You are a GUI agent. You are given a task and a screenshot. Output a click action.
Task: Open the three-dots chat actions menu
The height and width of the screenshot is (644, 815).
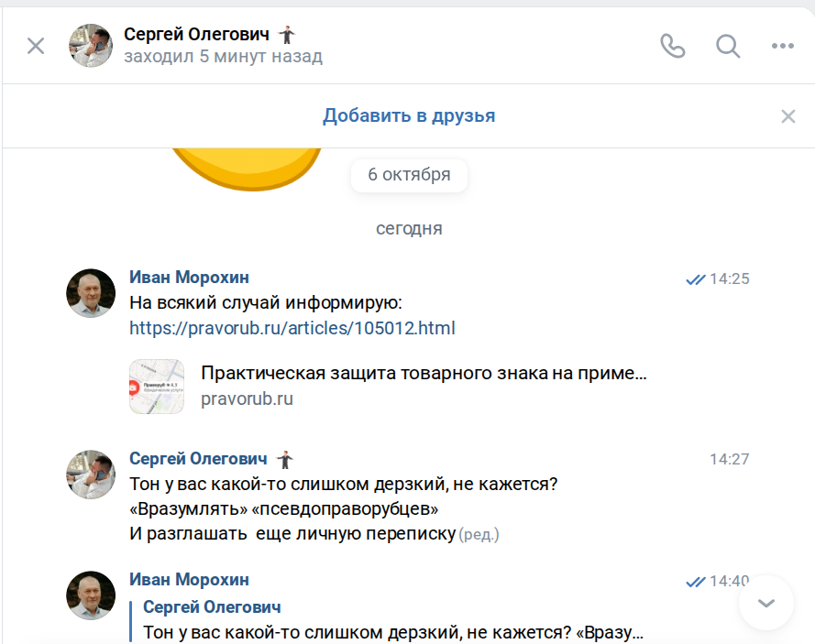point(782,46)
